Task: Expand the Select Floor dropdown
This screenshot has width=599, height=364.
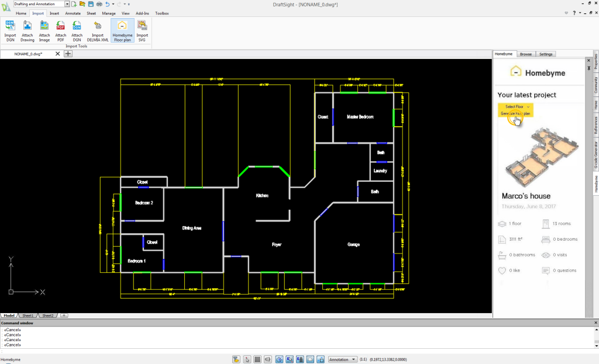Action: click(x=515, y=106)
